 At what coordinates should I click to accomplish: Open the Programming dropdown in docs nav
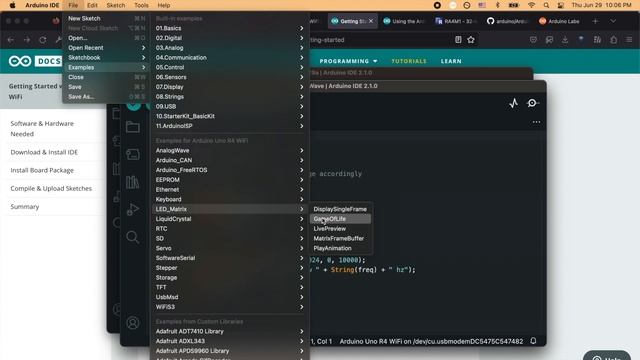pyautogui.click(x=349, y=61)
